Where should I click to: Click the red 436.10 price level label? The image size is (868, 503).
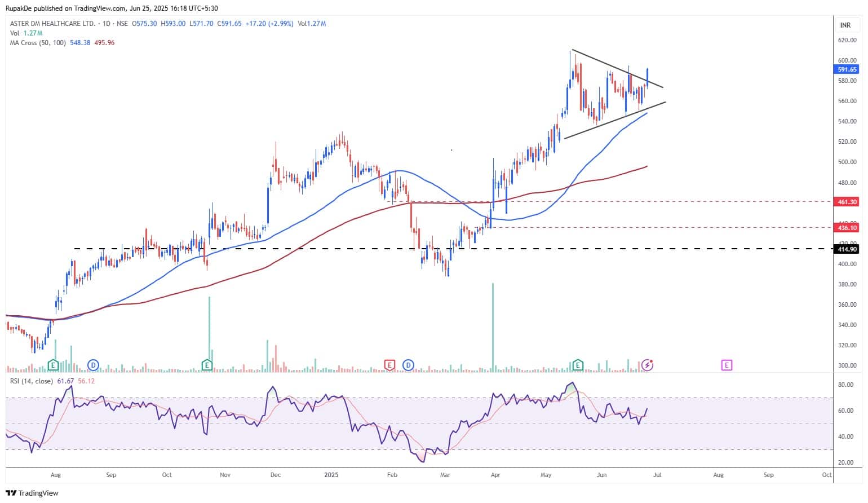pyautogui.click(x=847, y=228)
